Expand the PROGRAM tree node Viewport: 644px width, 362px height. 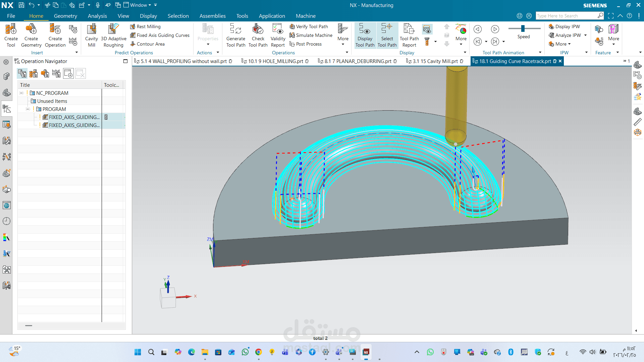pos(28,109)
